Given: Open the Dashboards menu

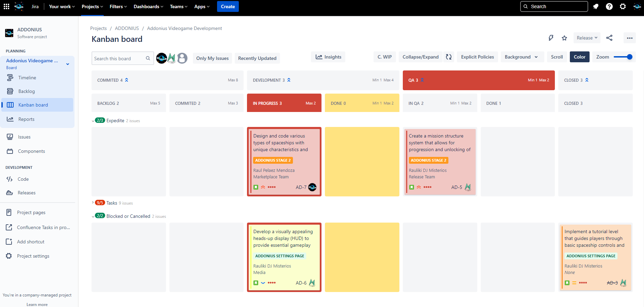Looking at the screenshot, I should coord(148,6).
